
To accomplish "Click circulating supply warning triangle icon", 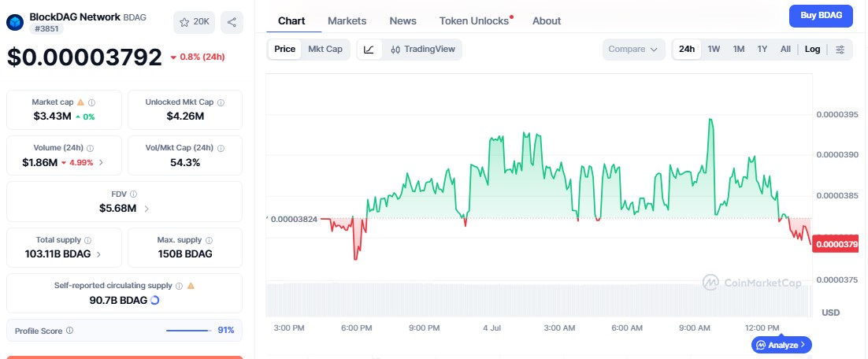I will point(191,286).
